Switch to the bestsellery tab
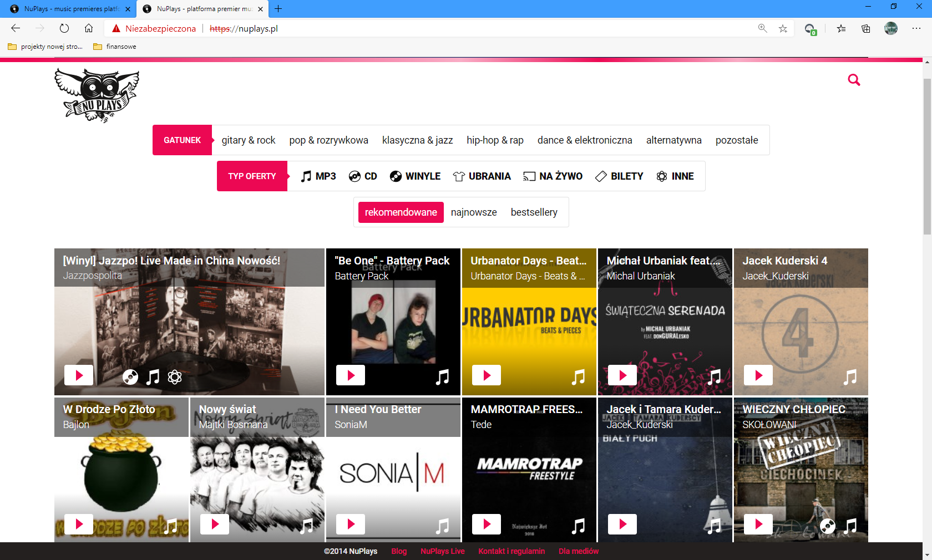The height and width of the screenshot is (560, 932). coord(534,212)
